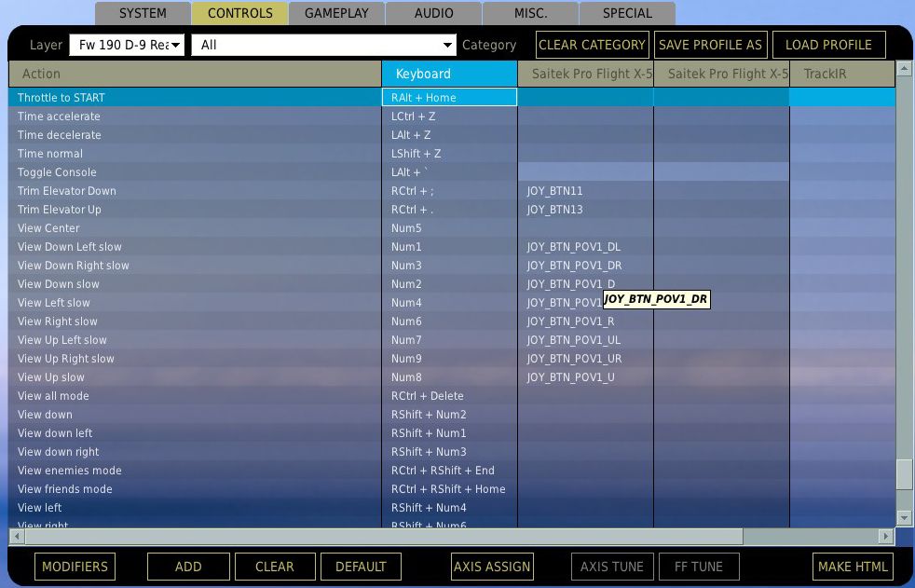Viewport: 915px width, 588px height.
Task: Click the vertical scrollbar thumb
Action: (903, 473)
